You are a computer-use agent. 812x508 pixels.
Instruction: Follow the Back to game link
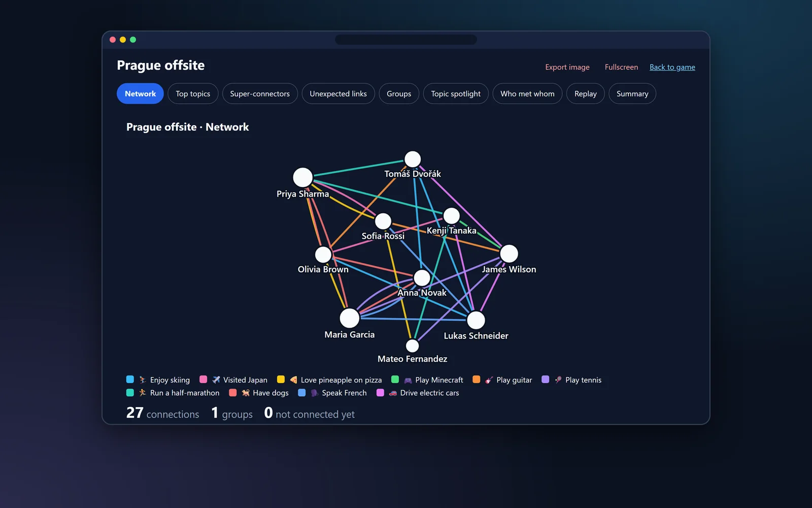pyautogui.click(x=672, y=67)
